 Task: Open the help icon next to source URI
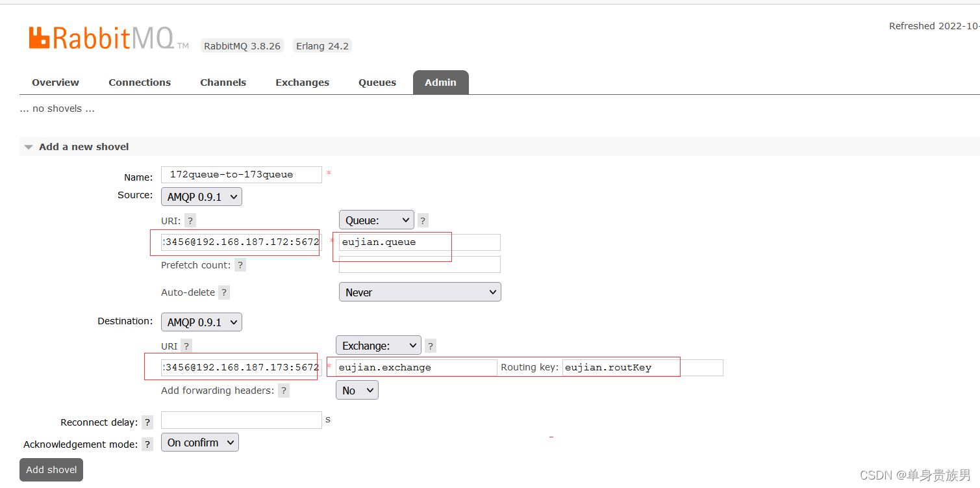pos(190,220)
